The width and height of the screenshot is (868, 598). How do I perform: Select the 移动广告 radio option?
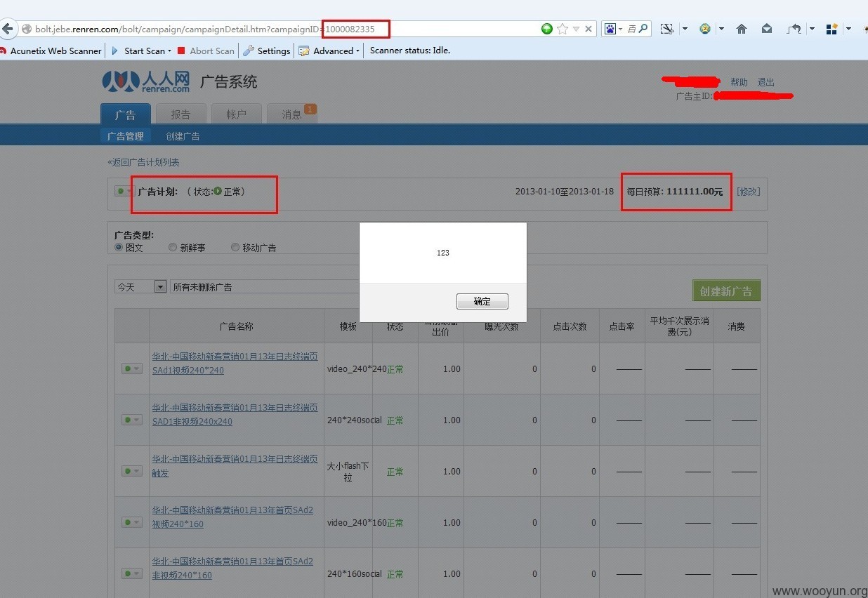tap(235, 247)
